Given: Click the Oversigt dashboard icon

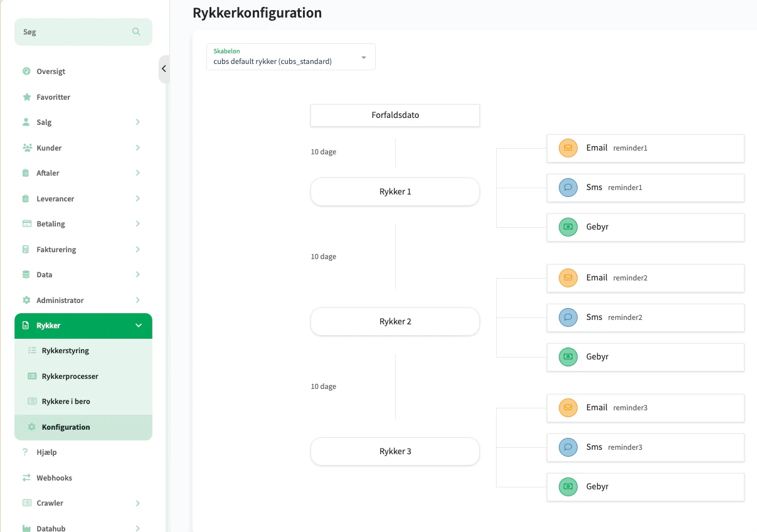Looking at the screenshot, I should tap(26, 72).
